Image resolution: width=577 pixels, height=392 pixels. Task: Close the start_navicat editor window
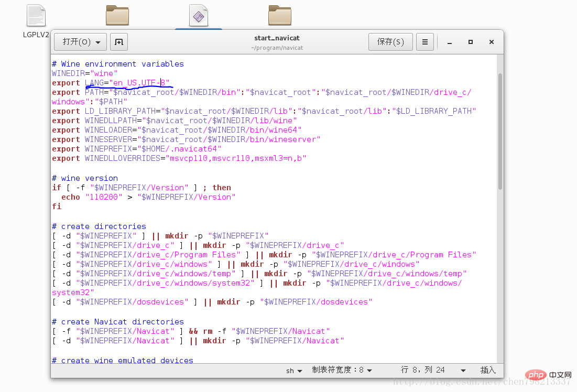(492, 42)
